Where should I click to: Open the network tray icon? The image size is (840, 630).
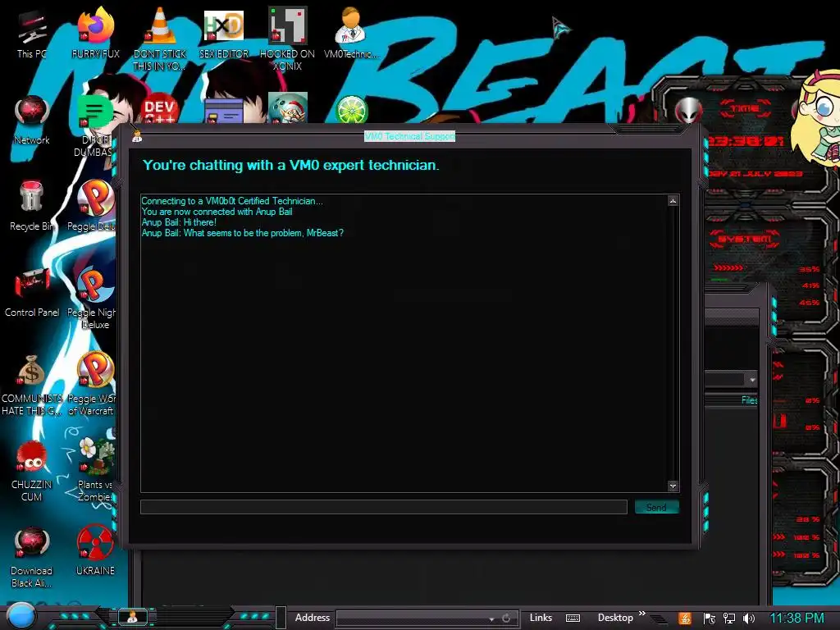729,619
